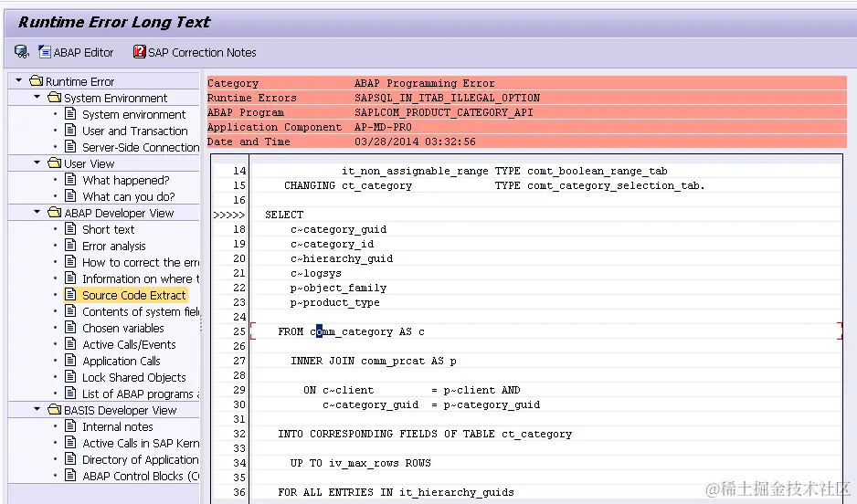
Task: Click document icon beside Active Calls/Events
Action: click(x=70, y=343)
